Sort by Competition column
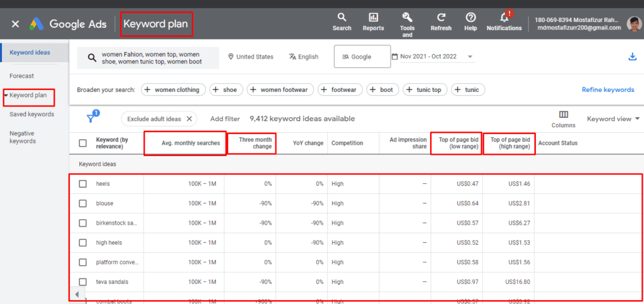The height and width of the screenshot is (304, 644). pyautogui.click(x=347, y=143)
